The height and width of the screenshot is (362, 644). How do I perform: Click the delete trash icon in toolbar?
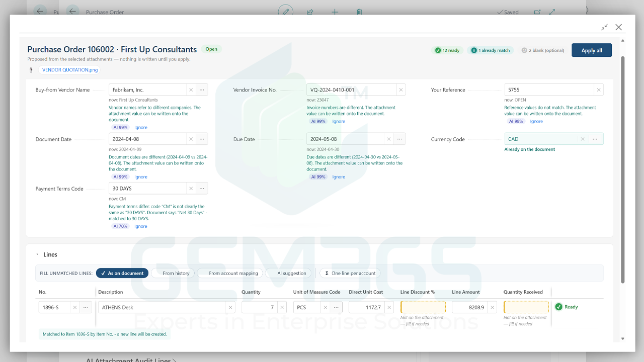pos(359,12)
